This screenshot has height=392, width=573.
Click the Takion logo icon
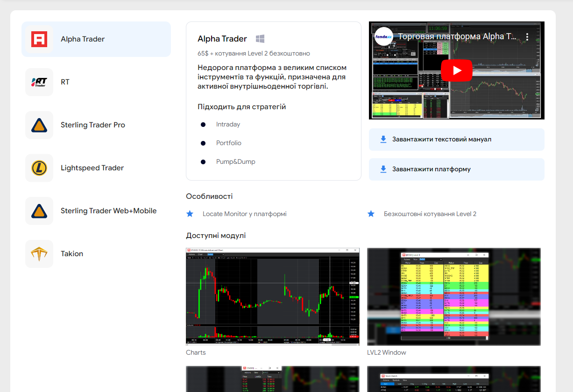[39, 254]
